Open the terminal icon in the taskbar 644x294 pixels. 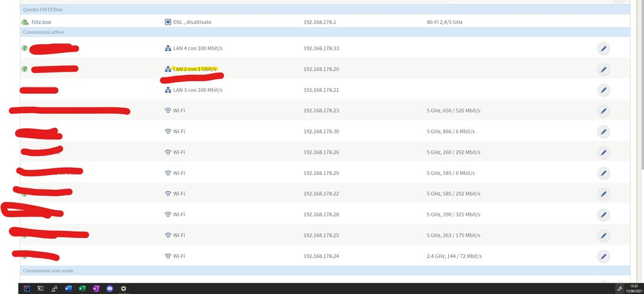[40, 288]
